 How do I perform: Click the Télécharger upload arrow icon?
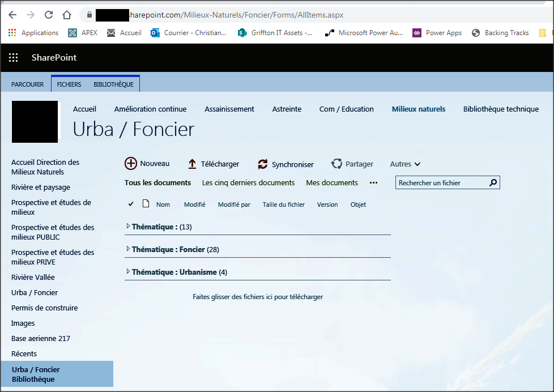tap(192, 164)
